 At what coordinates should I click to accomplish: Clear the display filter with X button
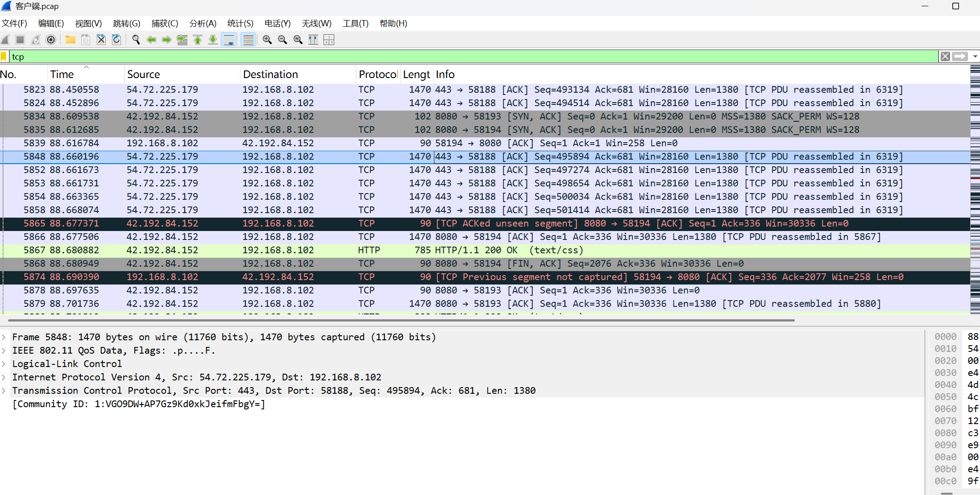tap(945, 57)
